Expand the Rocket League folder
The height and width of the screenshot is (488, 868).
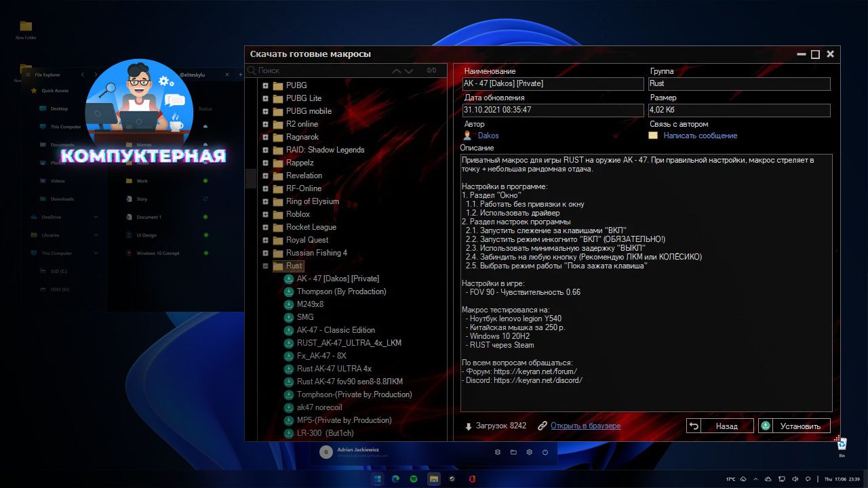[266, 227]
